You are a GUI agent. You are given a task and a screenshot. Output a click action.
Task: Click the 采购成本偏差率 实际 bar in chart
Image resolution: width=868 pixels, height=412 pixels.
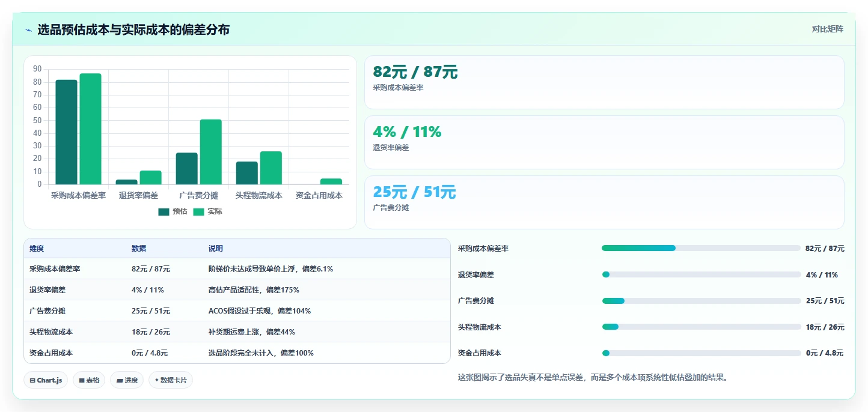pyautogui.click(x=91, y=129)
